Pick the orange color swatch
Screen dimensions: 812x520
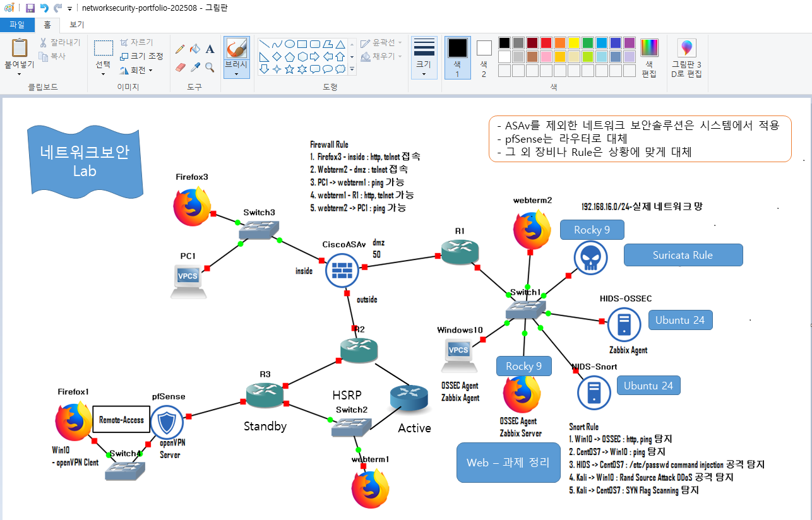(x=560, y=43)
